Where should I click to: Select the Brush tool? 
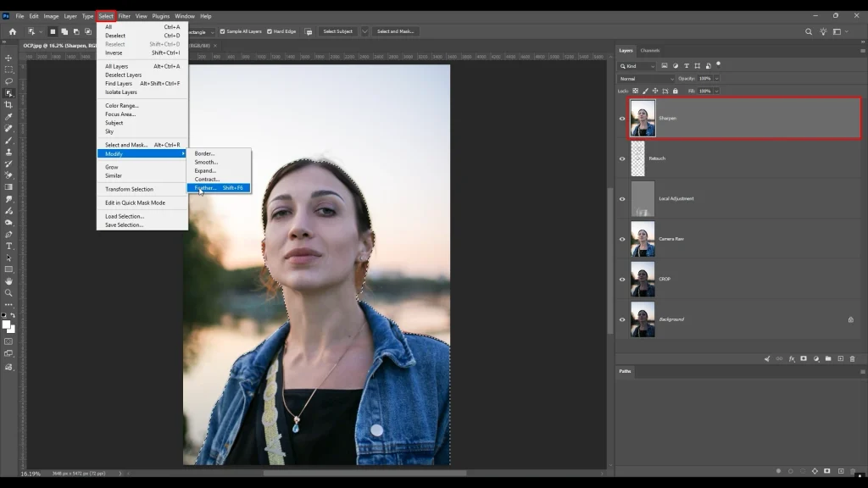8,140
